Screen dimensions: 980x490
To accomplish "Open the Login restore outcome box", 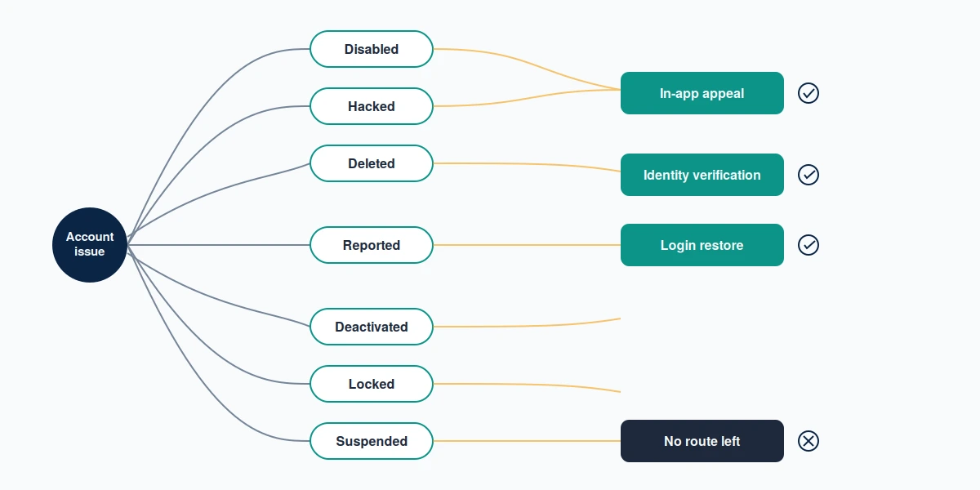I will coord(702,245).
